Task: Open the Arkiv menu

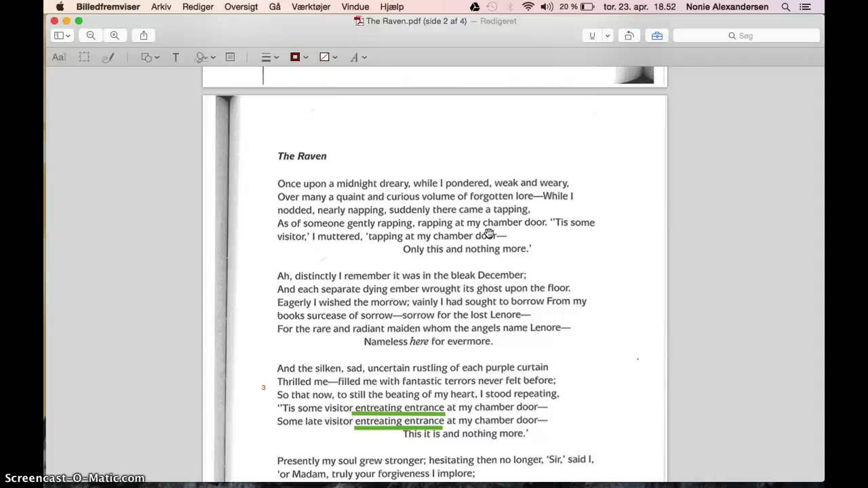Action: [161, 7]
